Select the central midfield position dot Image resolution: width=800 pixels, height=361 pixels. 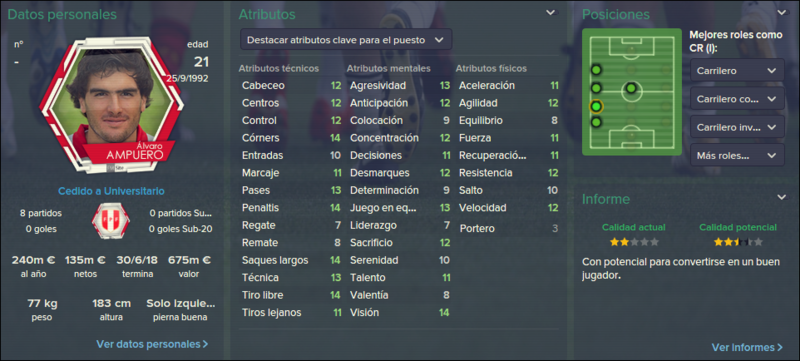(x=631, y=88)
